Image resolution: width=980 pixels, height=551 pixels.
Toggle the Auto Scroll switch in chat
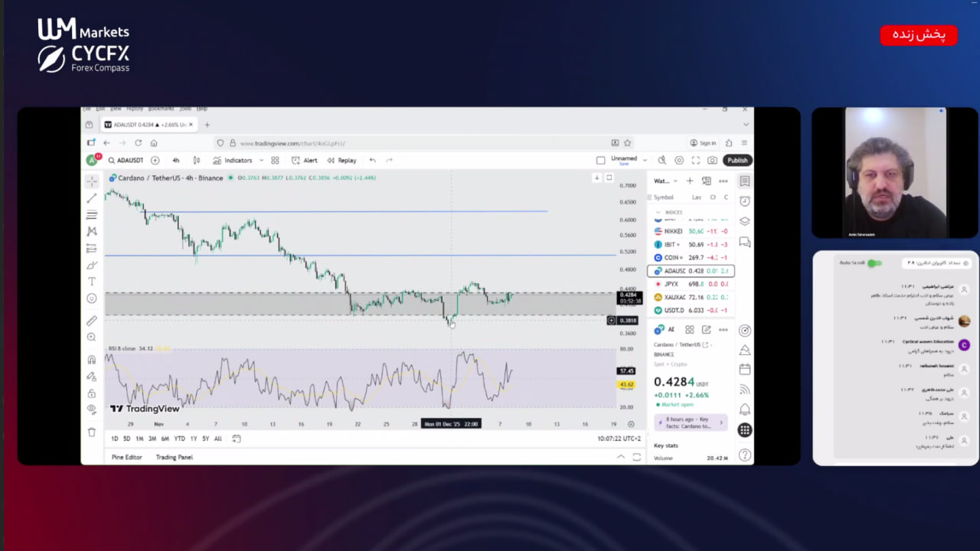pyautogui.click(x=874, y=263)
